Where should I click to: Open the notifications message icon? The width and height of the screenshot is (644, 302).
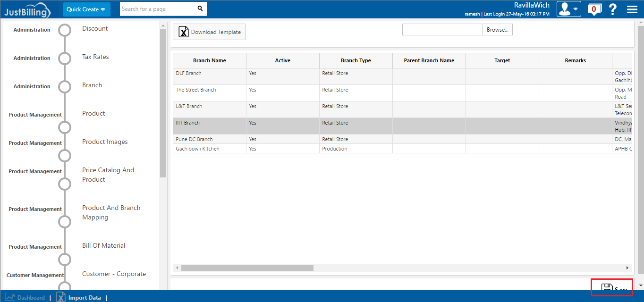coord(593,9)
